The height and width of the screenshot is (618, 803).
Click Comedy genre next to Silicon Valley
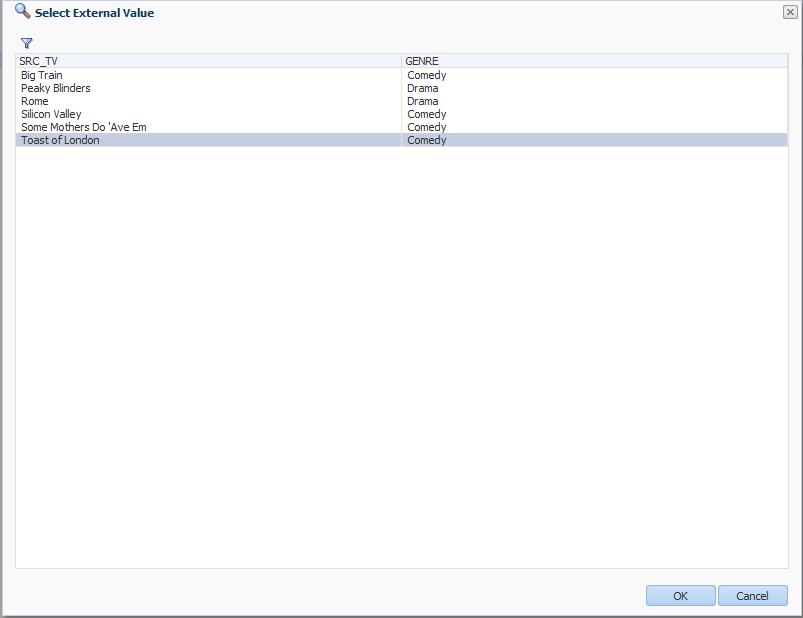[426, 114]
